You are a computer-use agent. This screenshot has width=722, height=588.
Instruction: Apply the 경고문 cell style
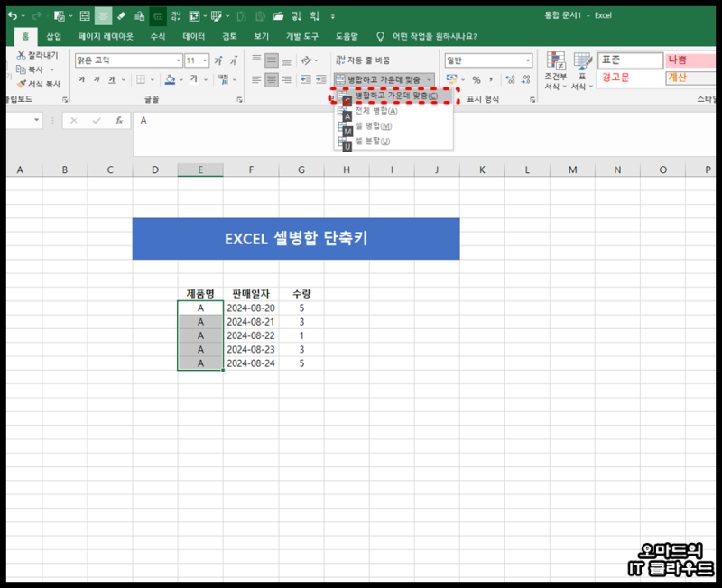[630, 78]
